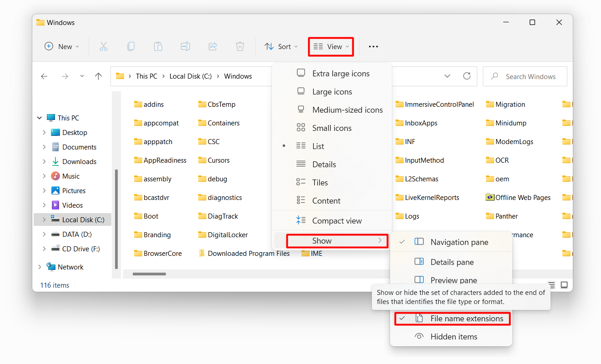601x364 pixels.
Task: Switch to large thumbnails view in status bar
Action: click(x=564, y=285)
